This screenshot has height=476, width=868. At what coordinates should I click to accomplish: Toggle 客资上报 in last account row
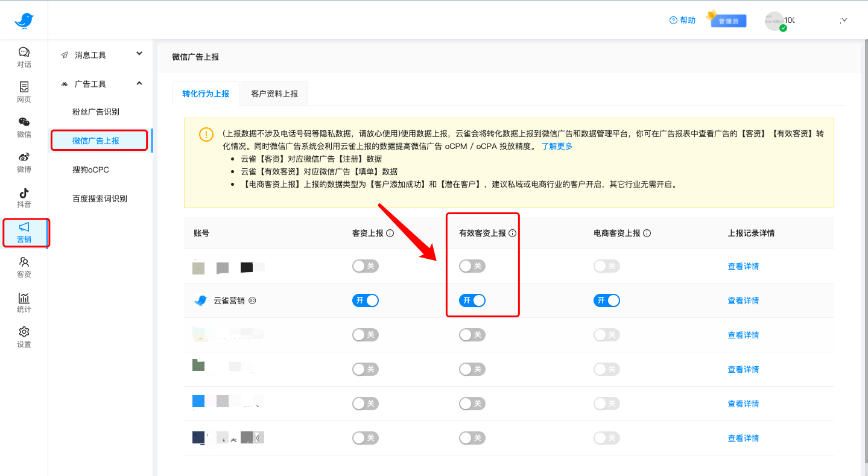366,438
